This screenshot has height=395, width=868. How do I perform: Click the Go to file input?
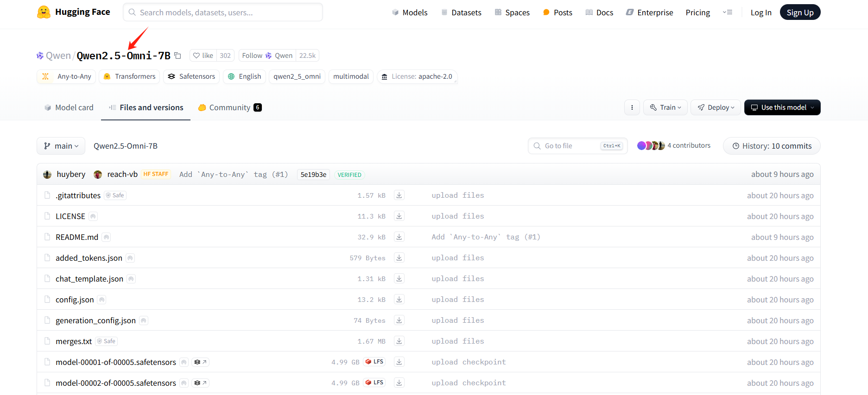click(x=578, y=146)
